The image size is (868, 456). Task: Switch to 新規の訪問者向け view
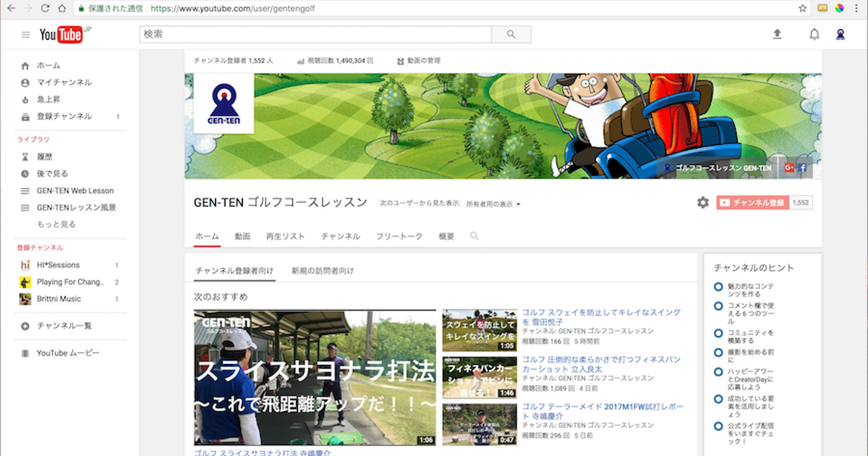coord(323,271)
